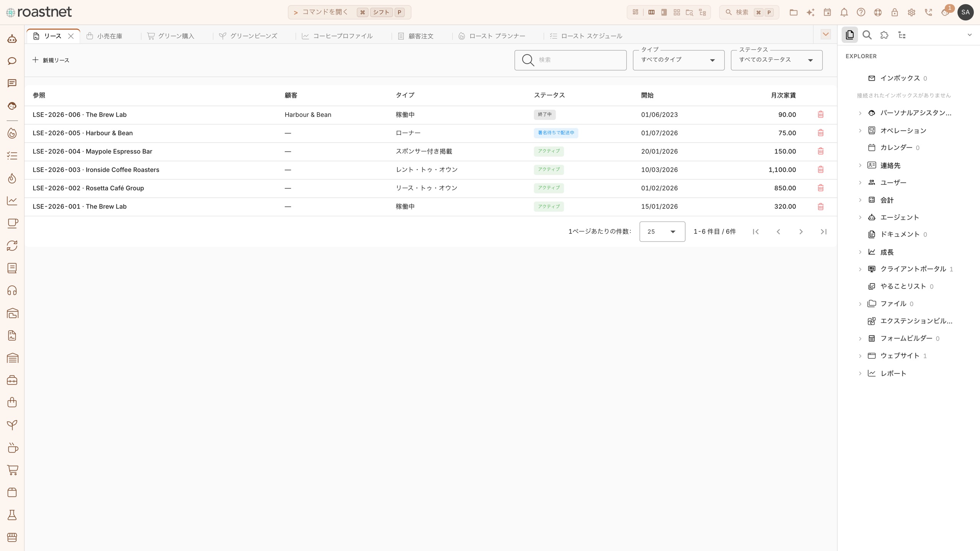Open the インボックス item in Explorer
Image resolution: width=980 pixels, height=551 pixels.
(x=900, y=78)
